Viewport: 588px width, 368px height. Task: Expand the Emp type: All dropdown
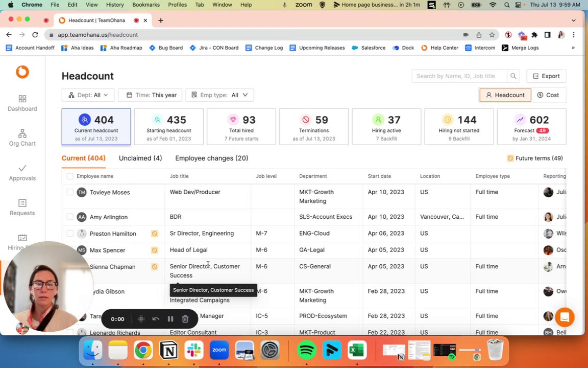220,95
